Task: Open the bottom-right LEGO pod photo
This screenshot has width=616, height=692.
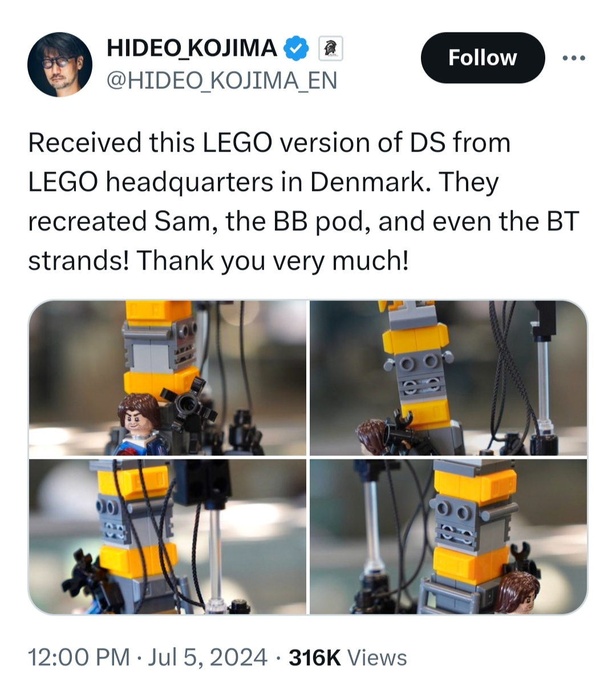Action: coord(448,536)
